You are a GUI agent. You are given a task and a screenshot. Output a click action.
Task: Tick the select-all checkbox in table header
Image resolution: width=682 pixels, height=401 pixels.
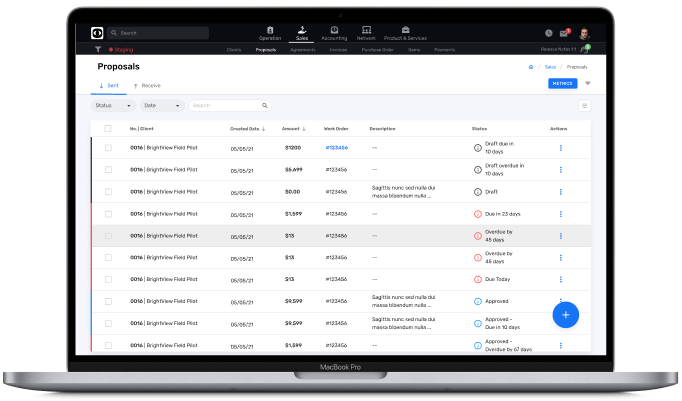(x=108, y=129)
